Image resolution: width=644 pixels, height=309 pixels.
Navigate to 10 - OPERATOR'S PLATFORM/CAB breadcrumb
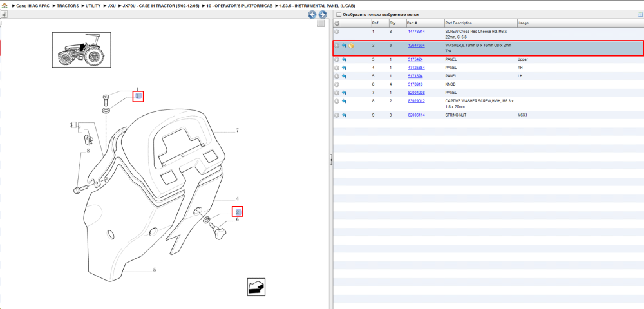click(240, 6)
